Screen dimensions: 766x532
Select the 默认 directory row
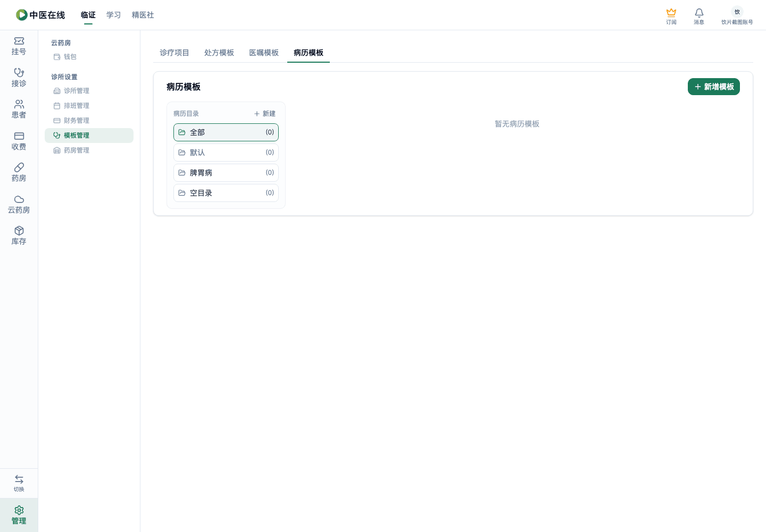226,153
